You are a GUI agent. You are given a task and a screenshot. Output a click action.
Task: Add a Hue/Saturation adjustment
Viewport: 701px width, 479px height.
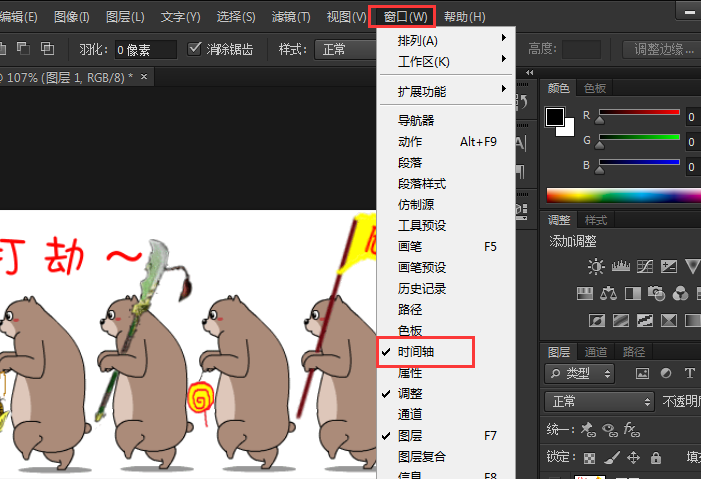585,293
